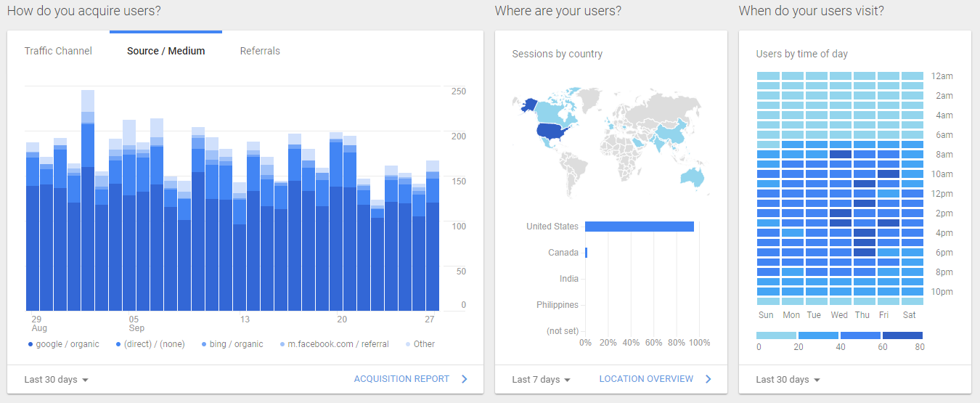Click Australia on the world map
980x403 pixels.
point(693,177)
